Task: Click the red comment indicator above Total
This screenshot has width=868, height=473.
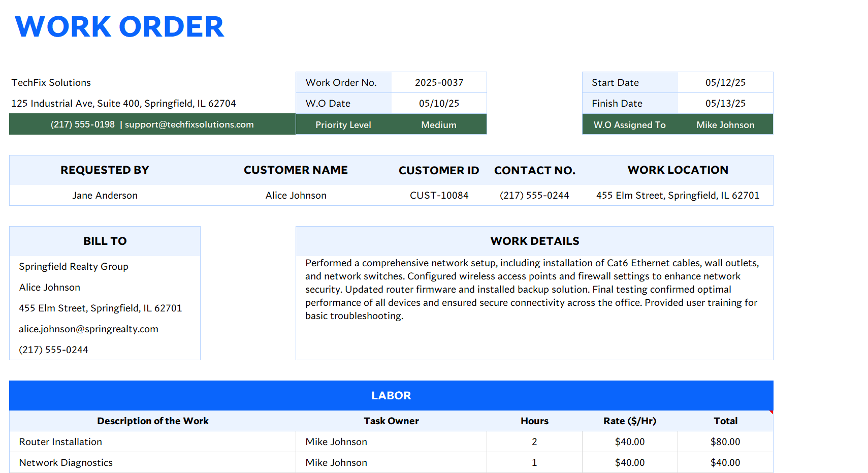Action: coord(771,412)
